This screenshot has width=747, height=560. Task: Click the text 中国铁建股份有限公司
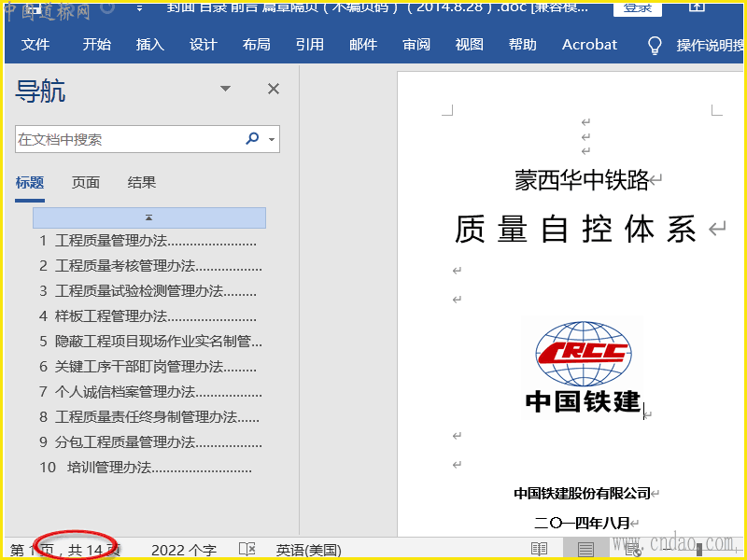582,494
